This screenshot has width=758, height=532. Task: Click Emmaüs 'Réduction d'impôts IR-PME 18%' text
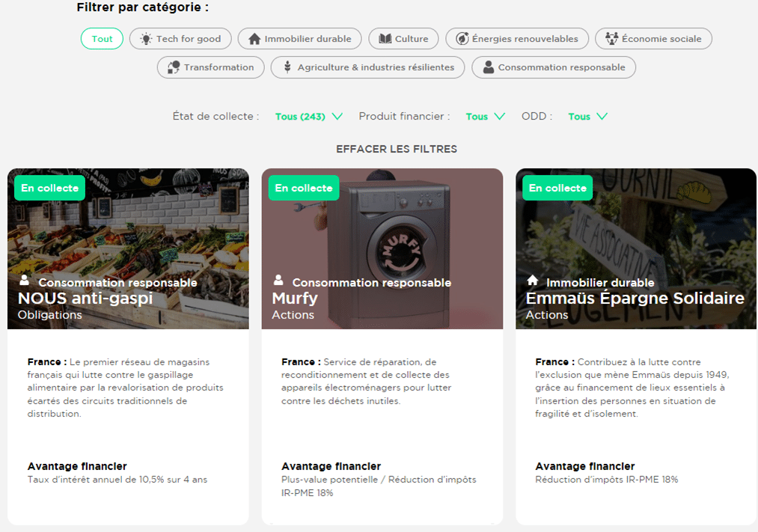pyautogui.click(x=606, y=480)
